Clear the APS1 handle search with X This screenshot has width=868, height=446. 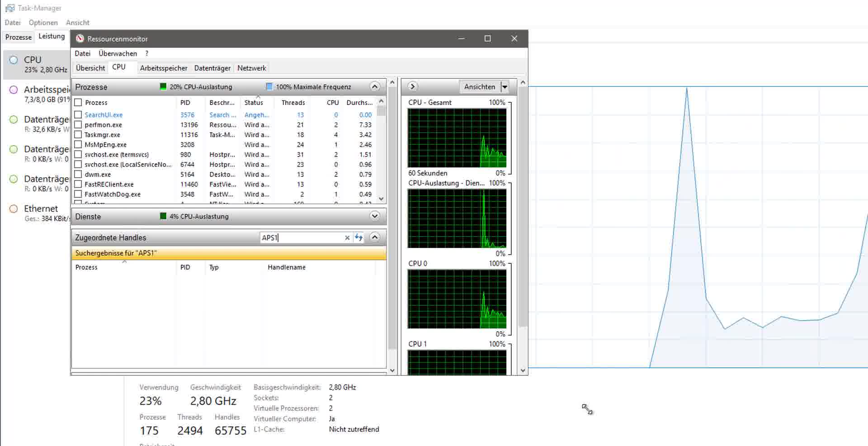[347, 237]
